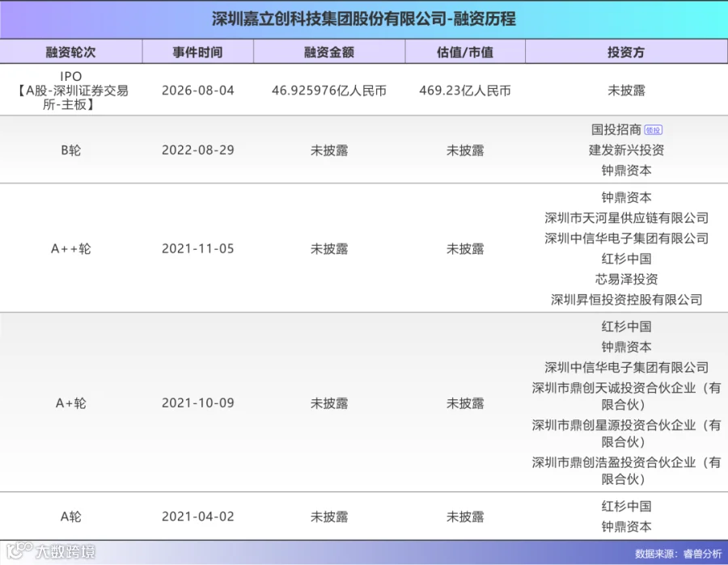Click 钟鼎资本 in the A++轮 row

(626, 197)
